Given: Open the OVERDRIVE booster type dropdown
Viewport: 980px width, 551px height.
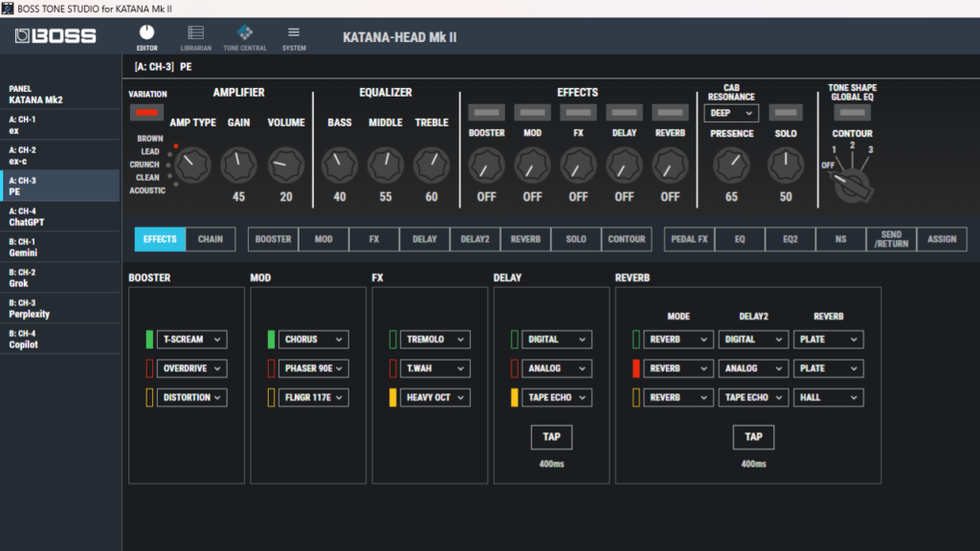Looking at the screenshot, I should 191,368.
